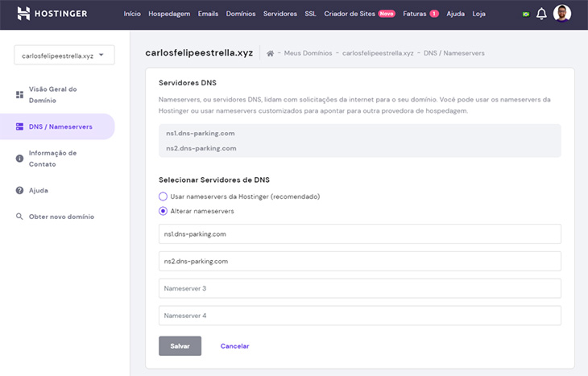Open the Hospedagem menu

coord(168,14)
